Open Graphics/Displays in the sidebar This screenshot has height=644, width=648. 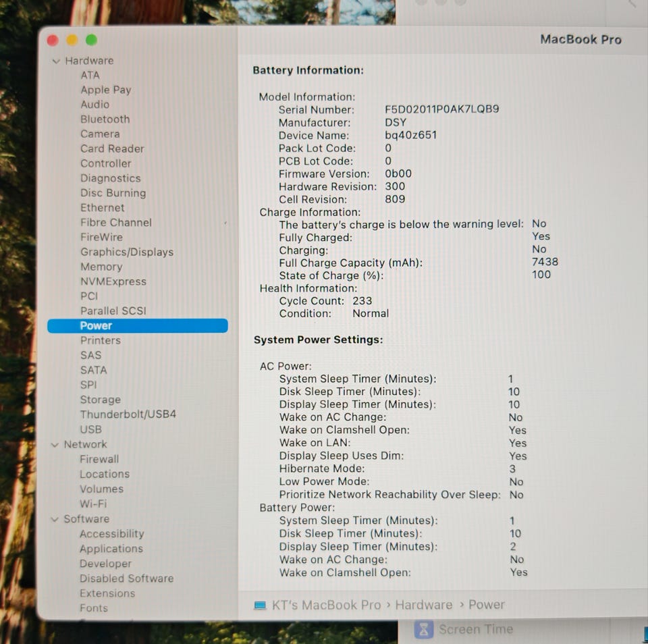click(x=127, y=252)
